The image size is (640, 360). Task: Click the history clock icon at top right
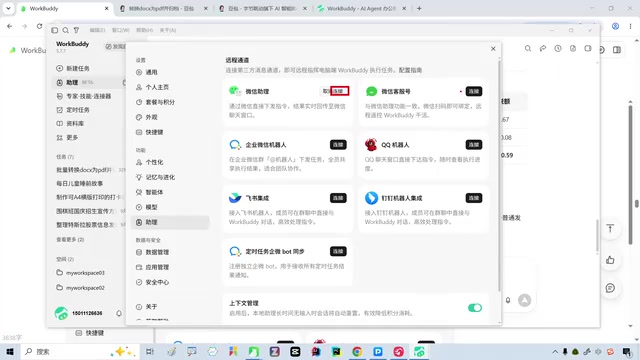coord(558,49)
